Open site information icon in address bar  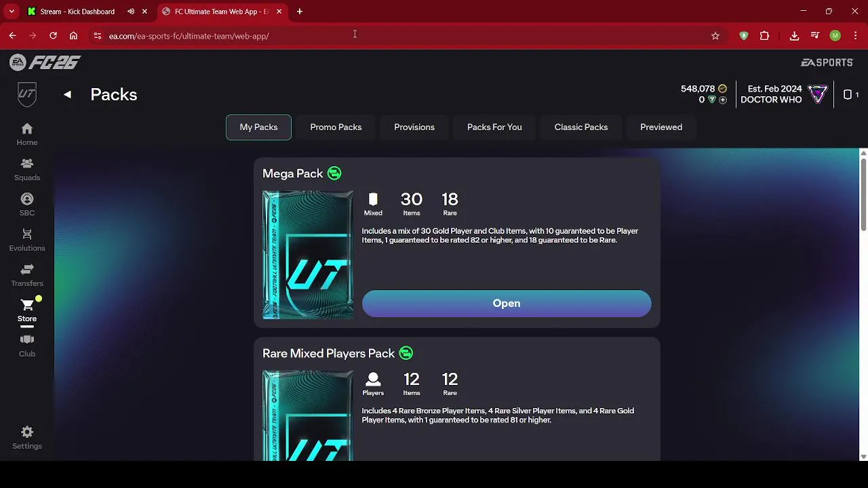pos(98,36)
